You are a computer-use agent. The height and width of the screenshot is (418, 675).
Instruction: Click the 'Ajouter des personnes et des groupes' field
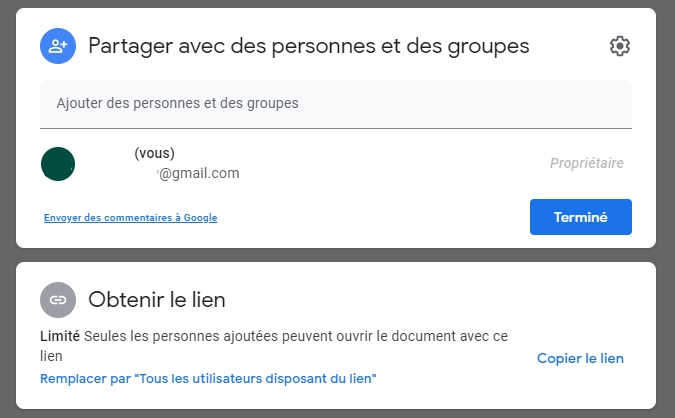335,103
